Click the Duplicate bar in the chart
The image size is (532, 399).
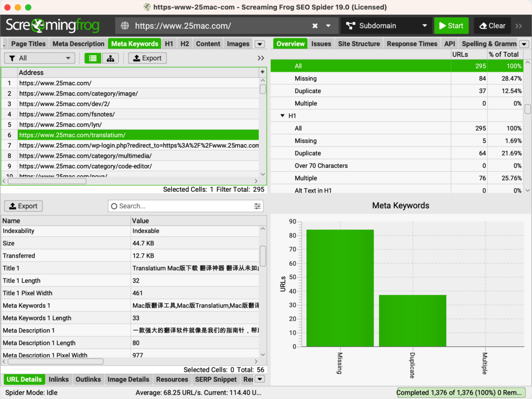(413, 321)
